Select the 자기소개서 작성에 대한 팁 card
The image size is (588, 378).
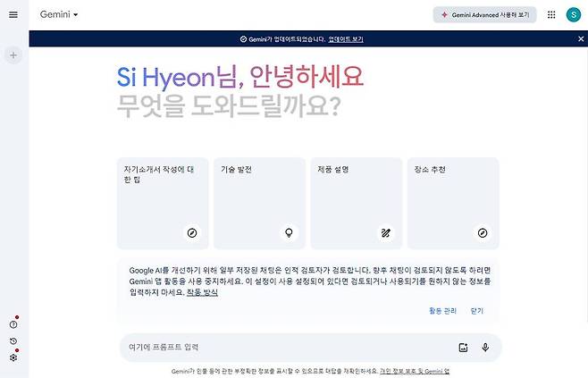coord(163,203)
